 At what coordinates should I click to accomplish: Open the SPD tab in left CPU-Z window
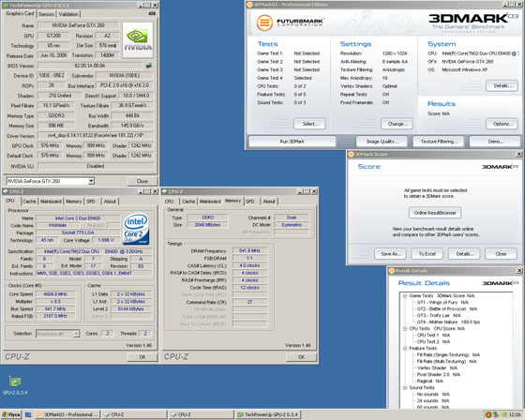(x=91, y=202)
